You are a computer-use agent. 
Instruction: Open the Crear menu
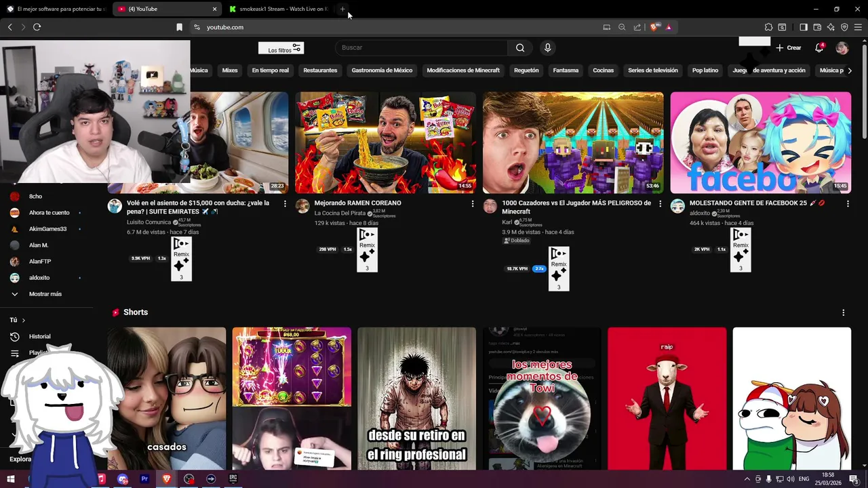tap(789, 48)
